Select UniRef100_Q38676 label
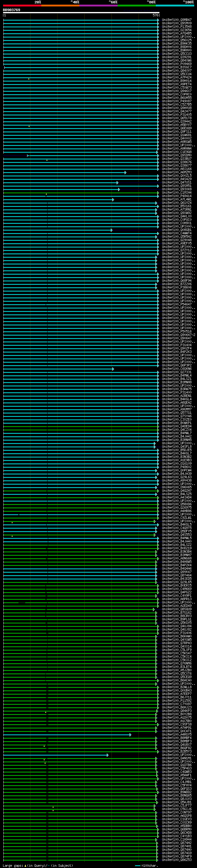197x868 pixels. pos(177,162)
